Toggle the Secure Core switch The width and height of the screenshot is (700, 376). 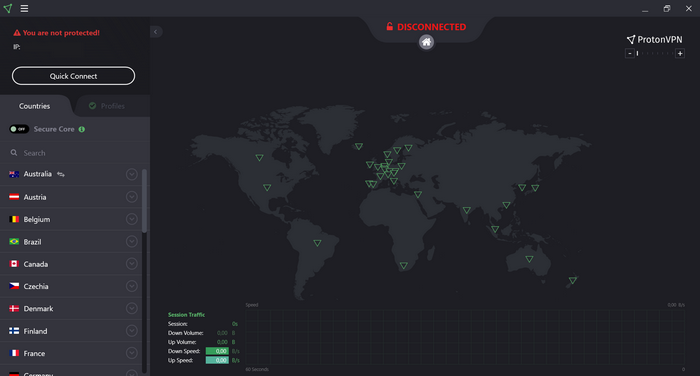click(x=19, y=129)
